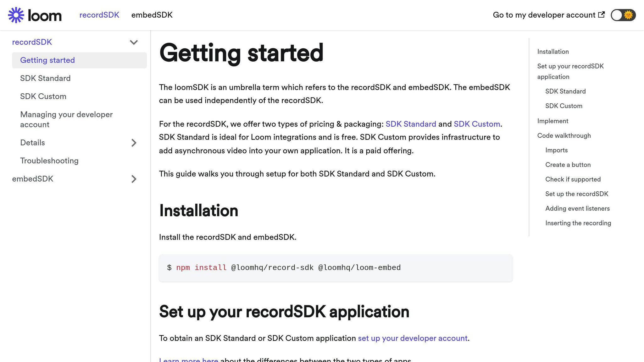Click the Loom logo in header

[x=35, y=15]
